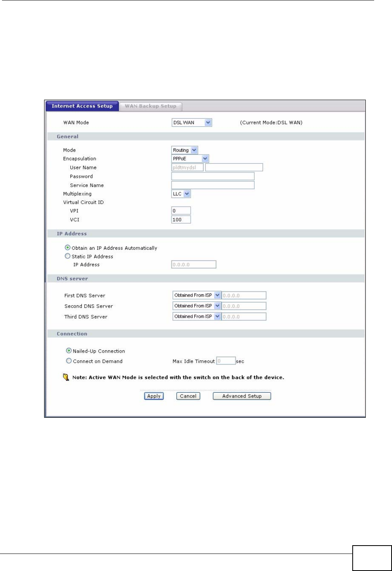The width and height of the screenshot is (392, 571).
Task: Click the VPI input field
Action: point(181,210)
